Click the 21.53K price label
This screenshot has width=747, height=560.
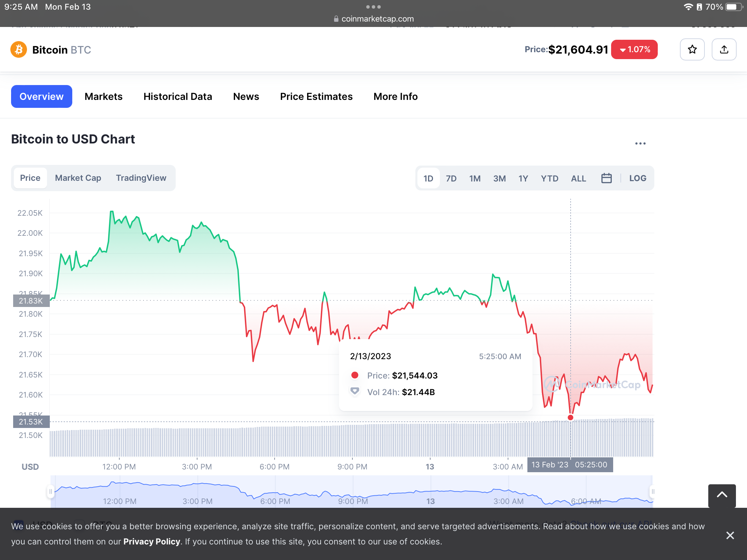[x=31, y=422]
